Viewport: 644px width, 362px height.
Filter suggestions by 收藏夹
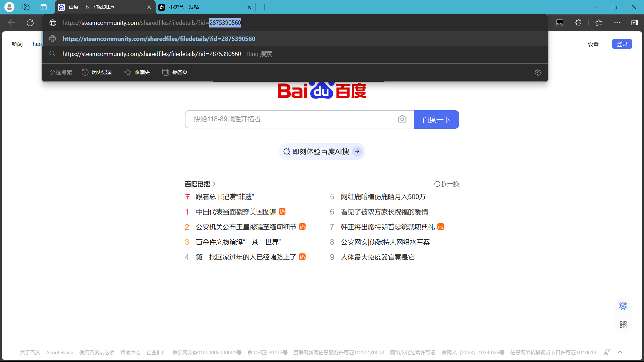[x=137, y=72]
